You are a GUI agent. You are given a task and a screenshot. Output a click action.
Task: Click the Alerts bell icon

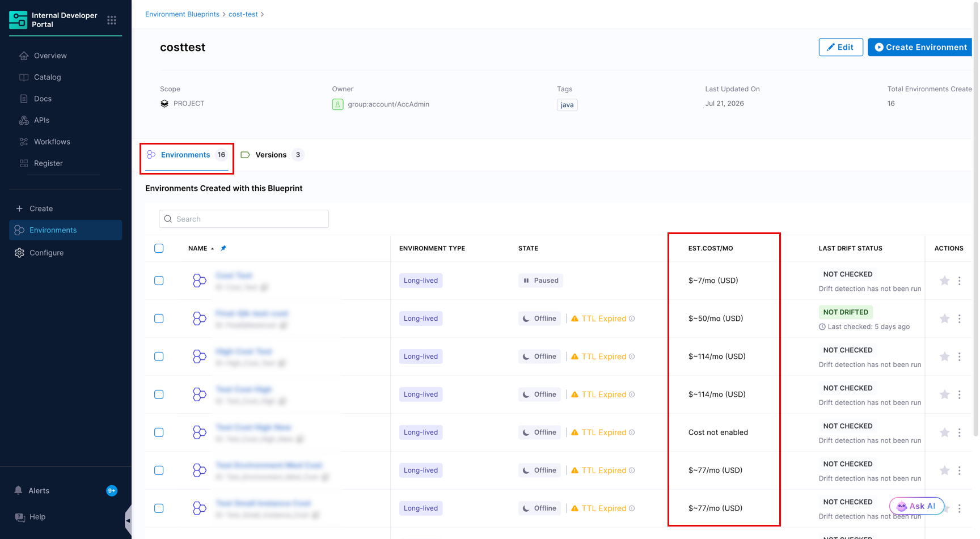[x=19, y=490]
